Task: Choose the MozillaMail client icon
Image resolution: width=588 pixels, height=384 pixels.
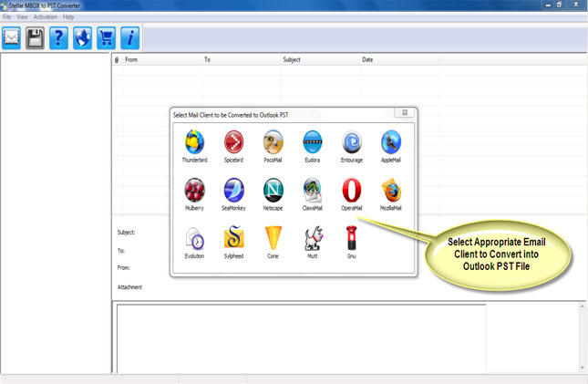Action: 391,190
